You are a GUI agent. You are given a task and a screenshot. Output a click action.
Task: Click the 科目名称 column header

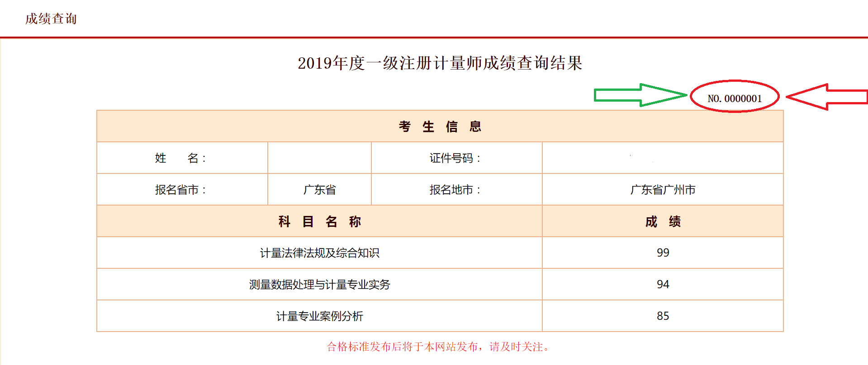click(319, 221)
